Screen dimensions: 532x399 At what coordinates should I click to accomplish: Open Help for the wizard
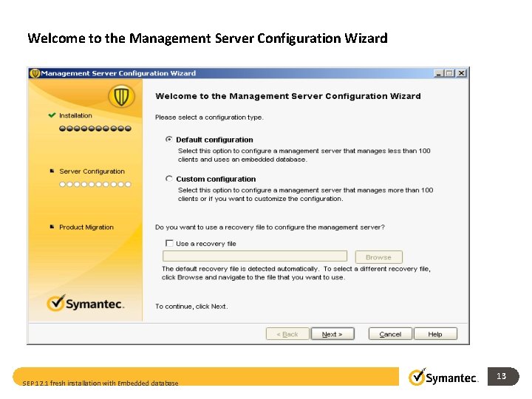click(435, 334)
